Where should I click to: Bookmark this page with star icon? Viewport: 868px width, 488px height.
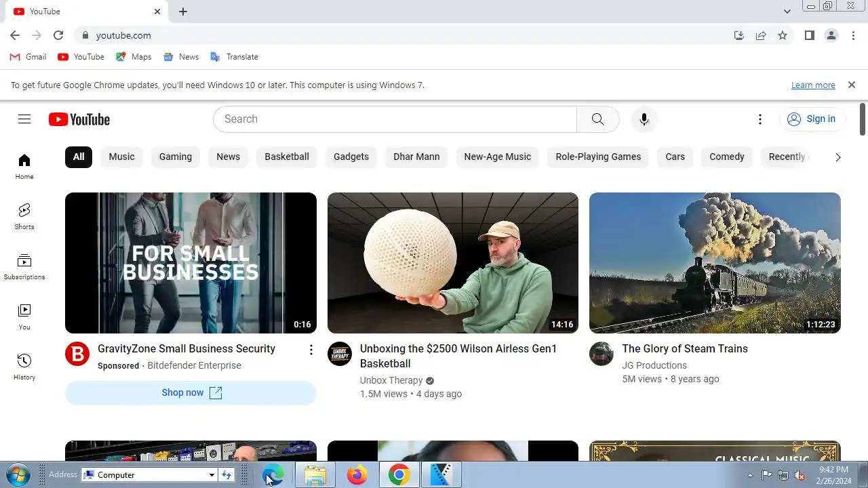click(x=783, y=35)
